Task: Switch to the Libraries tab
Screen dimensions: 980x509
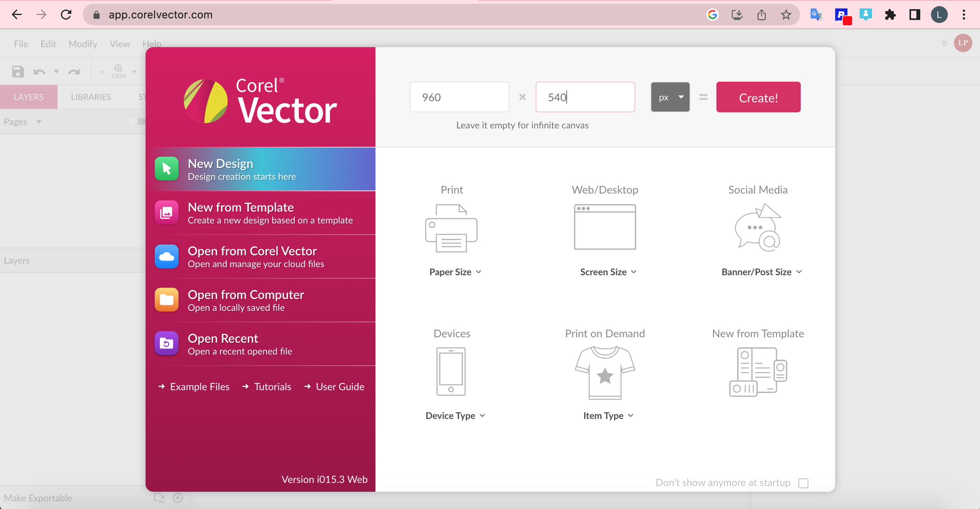Action: click(x=91, y=97)
